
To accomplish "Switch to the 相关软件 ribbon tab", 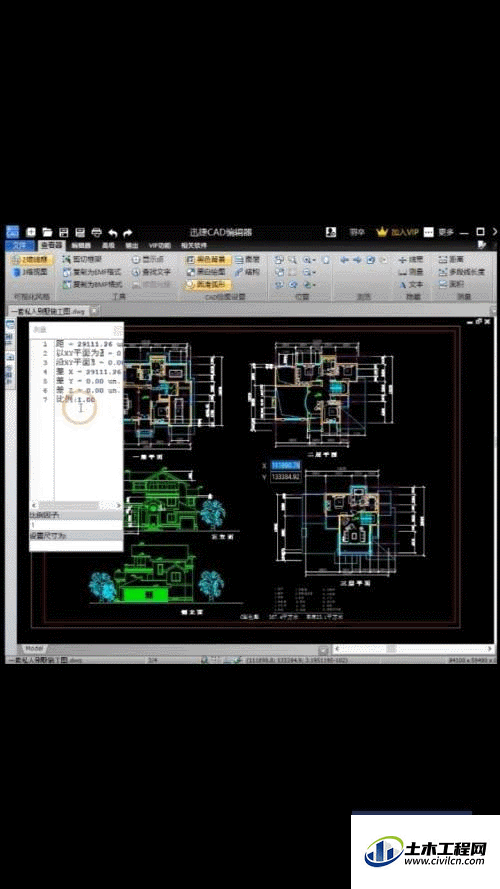I will tap(193, 245).
